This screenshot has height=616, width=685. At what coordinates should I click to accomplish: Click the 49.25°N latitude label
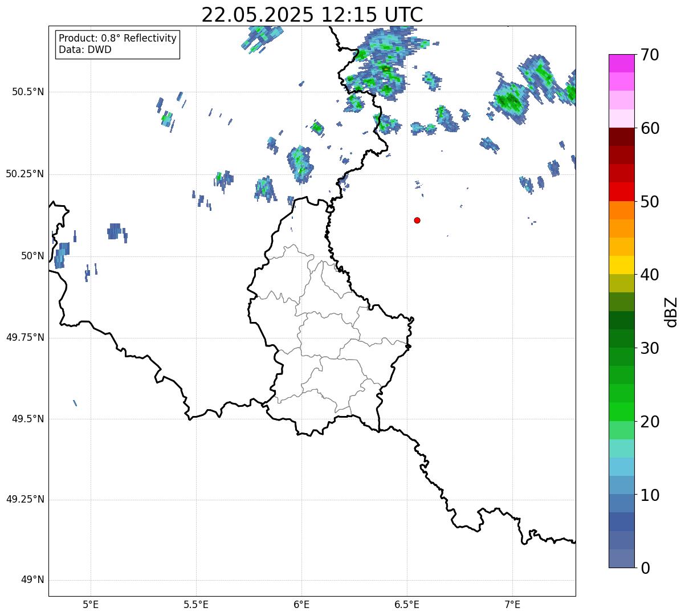tap(25, 499)
